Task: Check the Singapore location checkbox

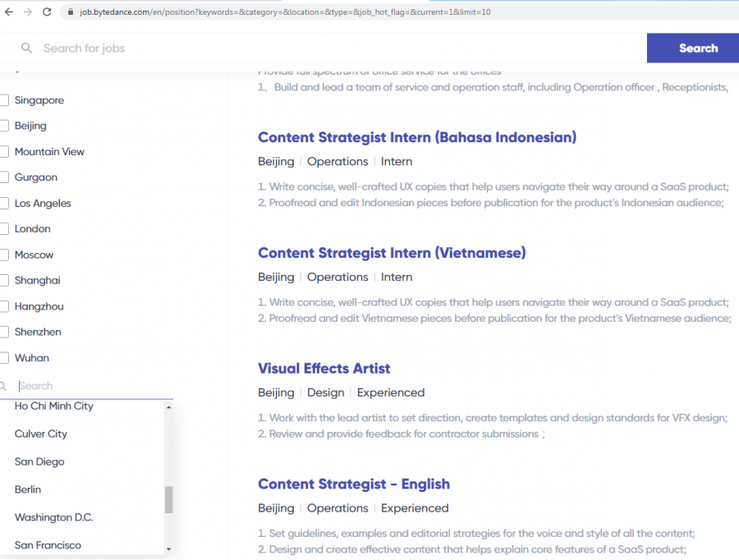Action: (x=5, y=100)
